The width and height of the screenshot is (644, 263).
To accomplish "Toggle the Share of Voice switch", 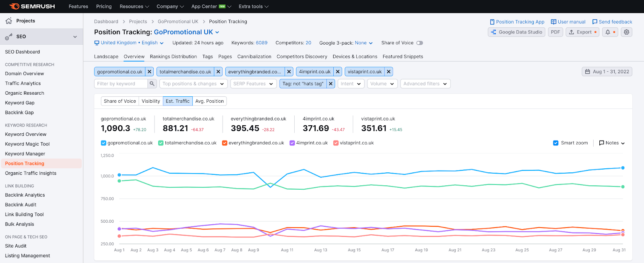I will [x=419, y=43].
